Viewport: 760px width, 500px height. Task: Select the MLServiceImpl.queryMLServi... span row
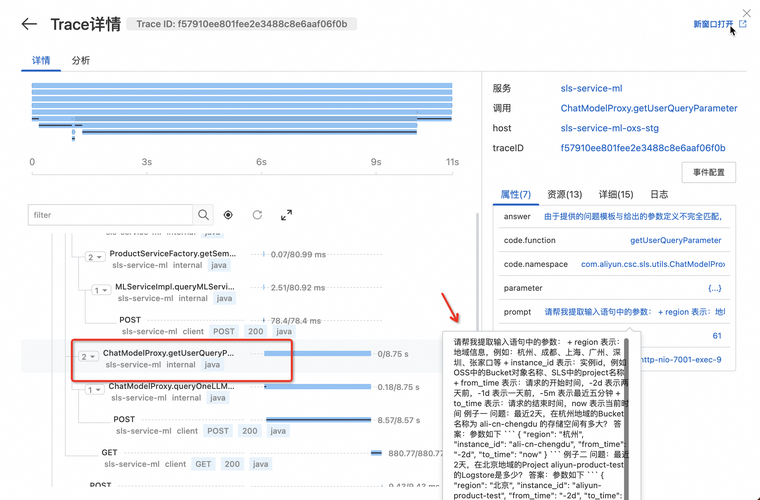click(x=174, y=287)
